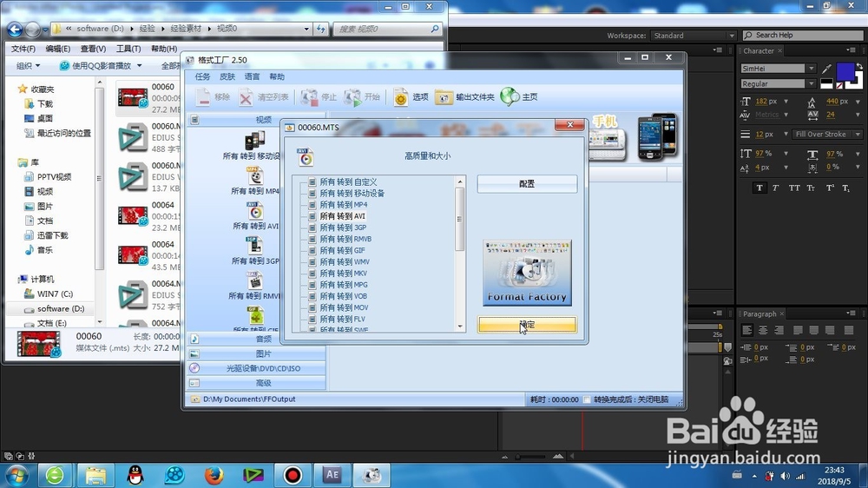Image resolution: width=868 pixels, height=488 pixels.
Task: Open the Workspace Standard dropdown
Action: [x=693, y=36]
